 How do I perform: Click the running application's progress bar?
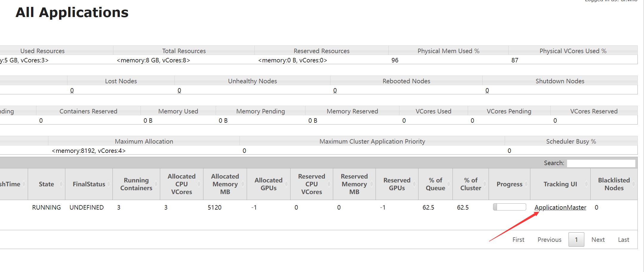tap(509, 207)
